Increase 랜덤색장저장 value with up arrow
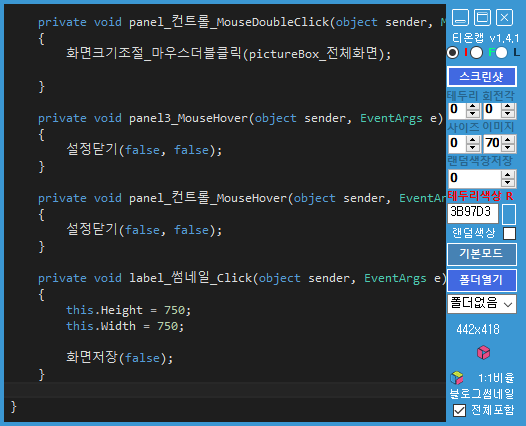 tap(508, 175)
